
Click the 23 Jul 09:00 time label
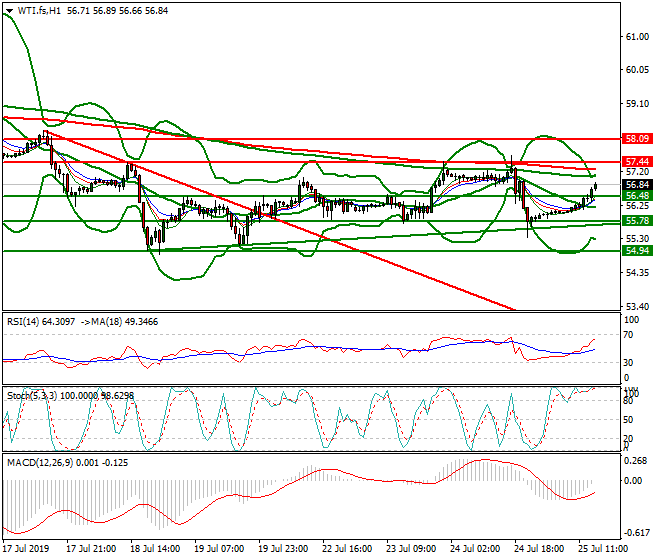coord(411,549)
